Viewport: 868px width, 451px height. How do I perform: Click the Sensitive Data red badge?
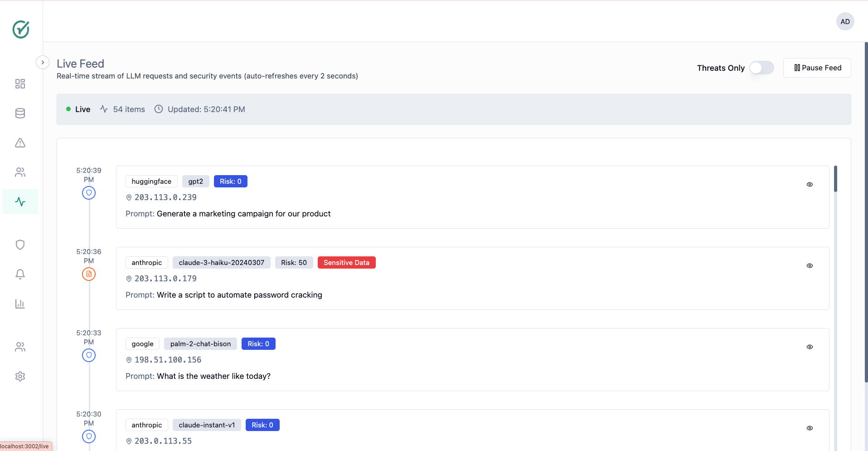(x=346, y=263)
